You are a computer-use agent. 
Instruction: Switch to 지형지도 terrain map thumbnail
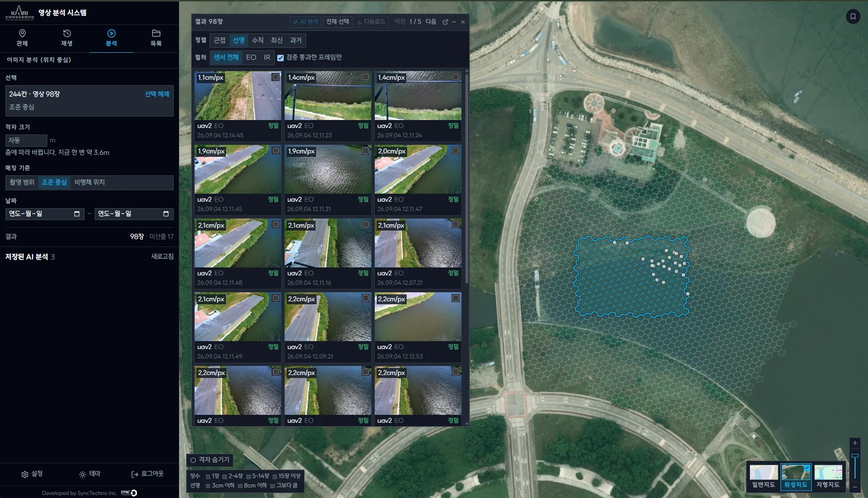click(x=828, y=477)
